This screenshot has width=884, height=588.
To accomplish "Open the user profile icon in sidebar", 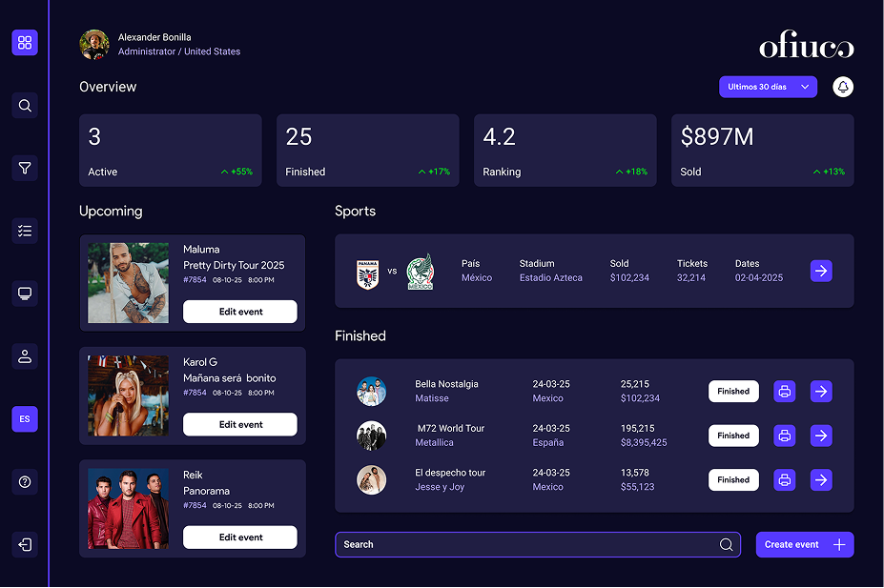I will pyautogui.click(x=25, y=356).
